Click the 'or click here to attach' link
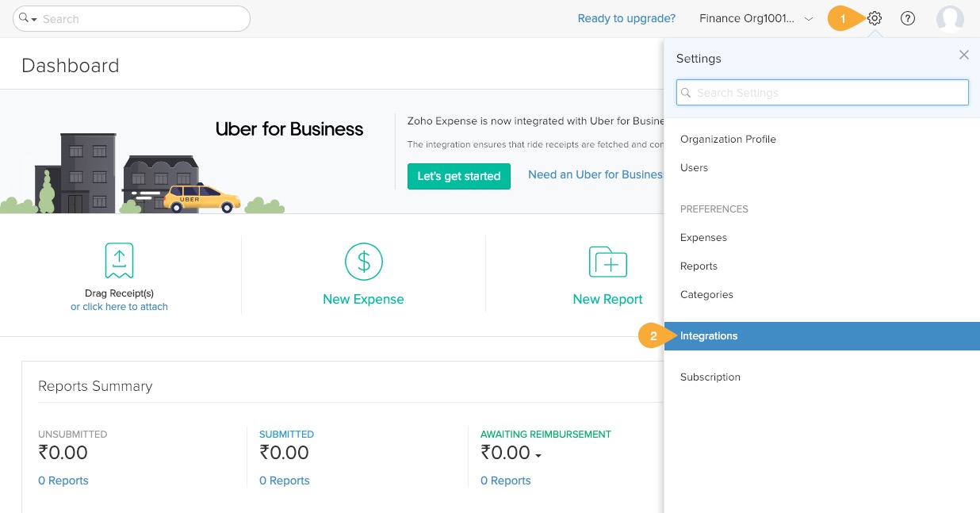980x513 pixels. pos(119,307)
